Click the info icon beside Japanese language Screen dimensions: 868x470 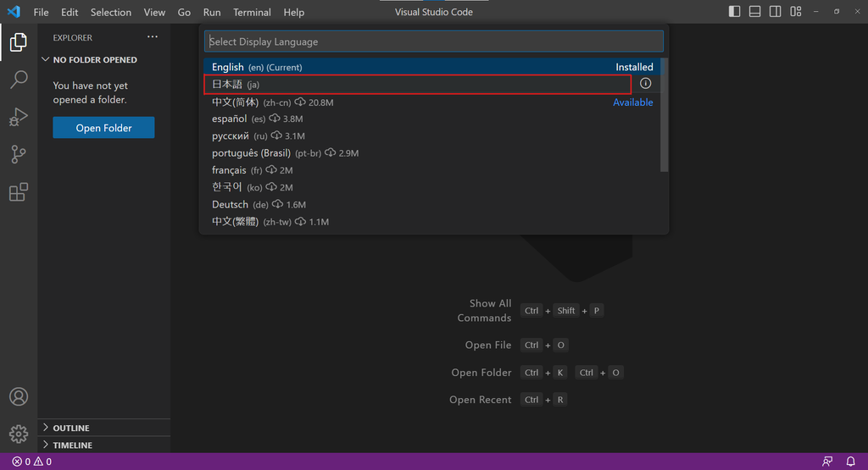645,84
